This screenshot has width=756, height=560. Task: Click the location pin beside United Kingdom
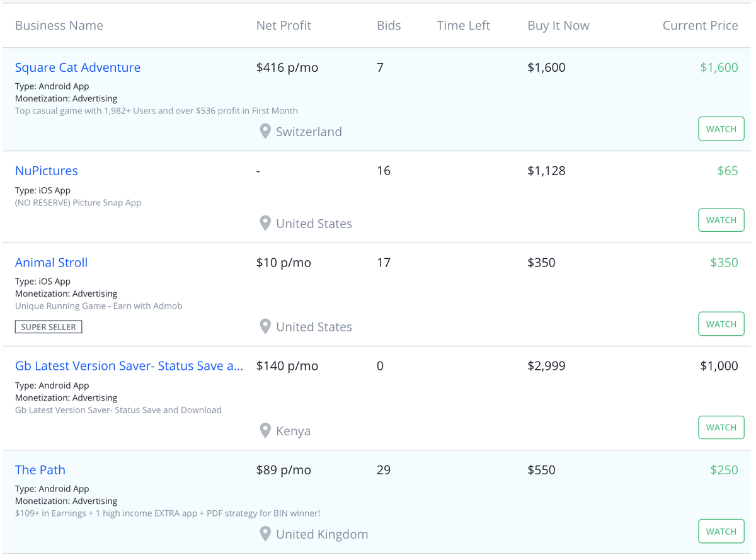[265, 534]
